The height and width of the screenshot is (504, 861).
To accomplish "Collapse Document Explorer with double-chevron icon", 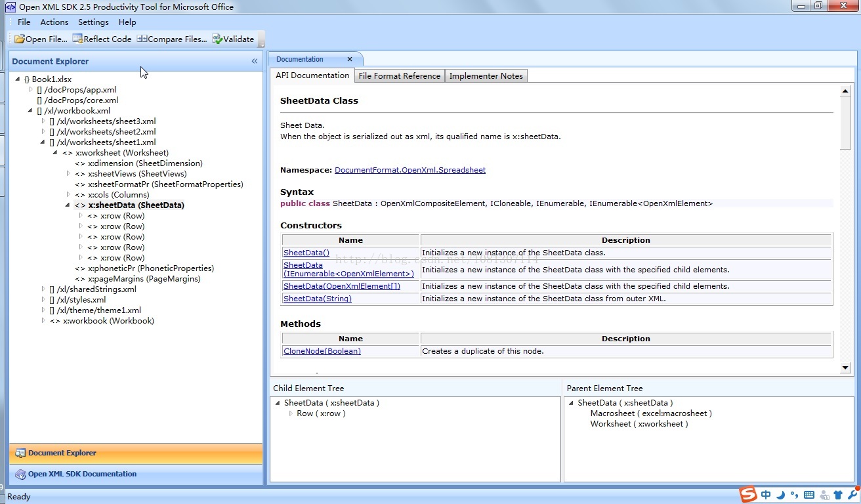I will coord(255,61).
